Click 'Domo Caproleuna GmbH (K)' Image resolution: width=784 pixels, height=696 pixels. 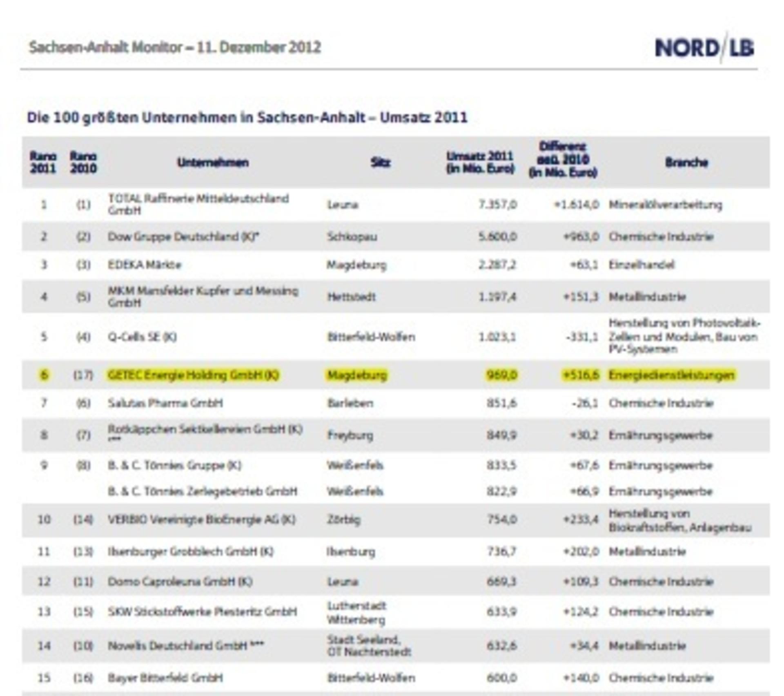pos(180,582)
